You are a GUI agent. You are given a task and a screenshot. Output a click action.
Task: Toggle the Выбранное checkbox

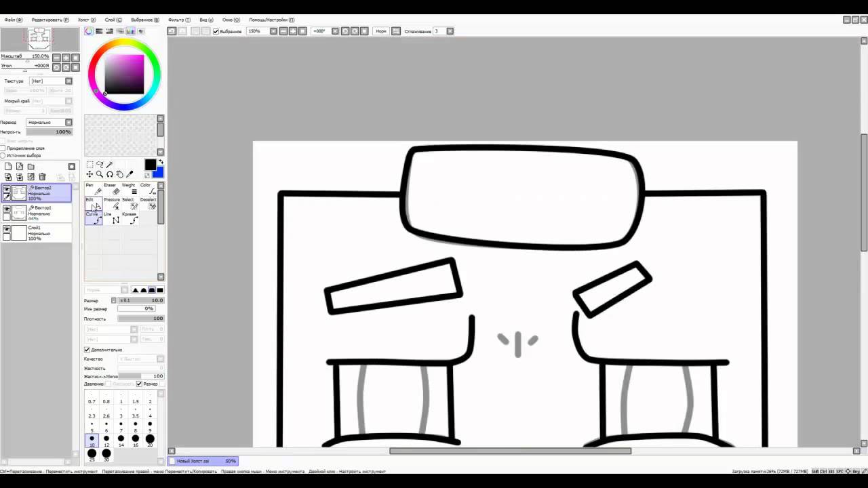pos(216,31)
